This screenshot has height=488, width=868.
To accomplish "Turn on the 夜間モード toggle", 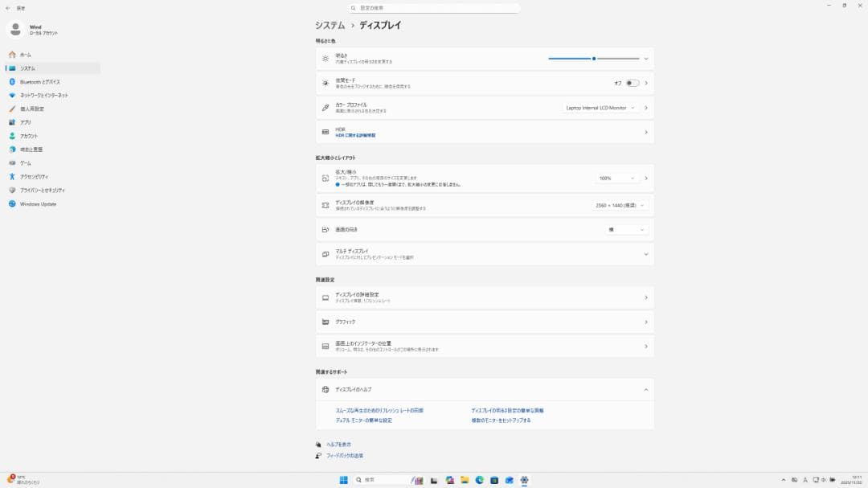I will click(x=633, y=83).
